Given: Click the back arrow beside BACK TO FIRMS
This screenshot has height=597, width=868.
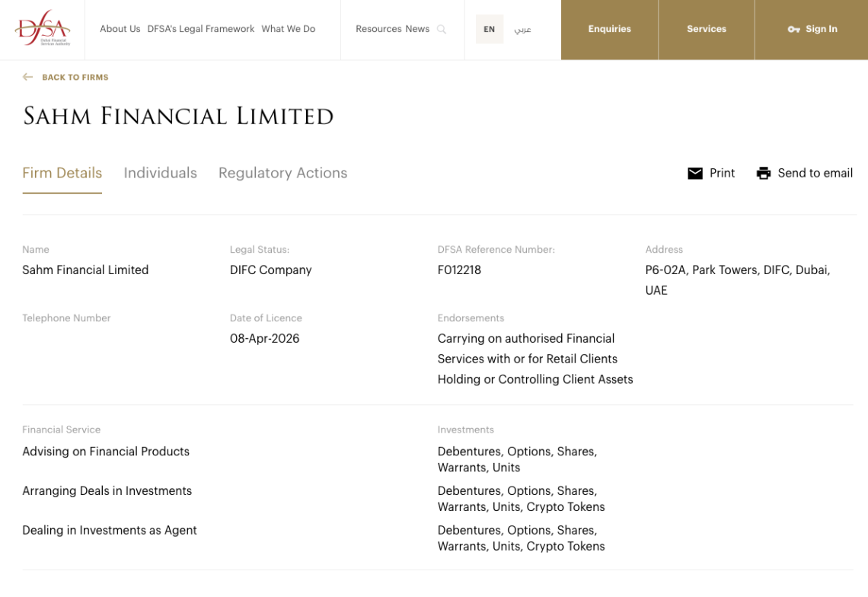Looking at the screenshot, I should coord(27,77).
